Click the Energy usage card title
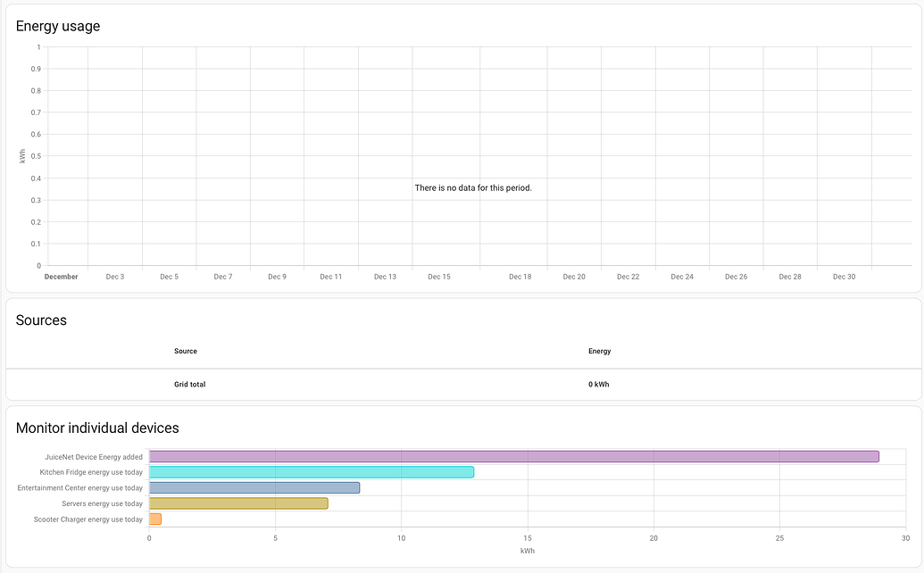The image size is (924, 573). (59, 26)
